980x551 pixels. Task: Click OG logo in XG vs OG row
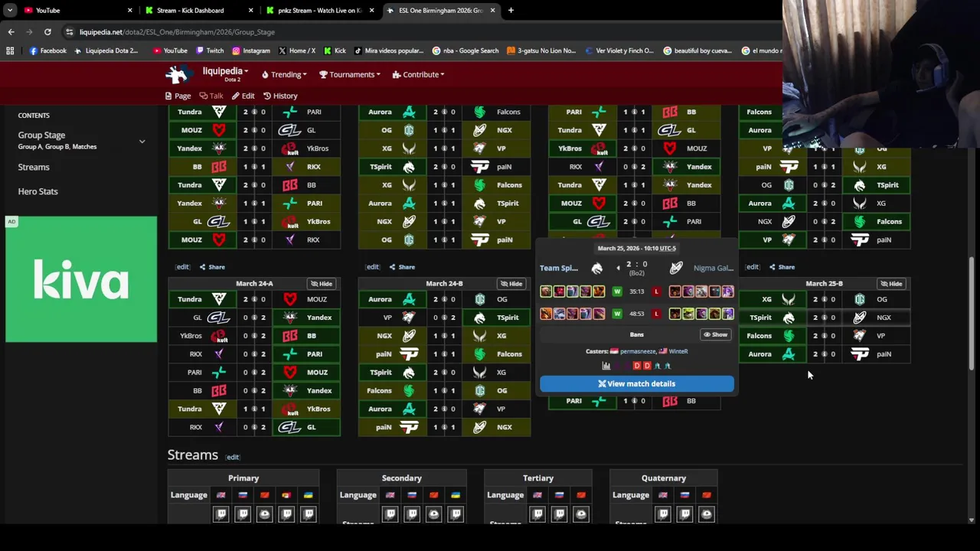pos(860,299)
